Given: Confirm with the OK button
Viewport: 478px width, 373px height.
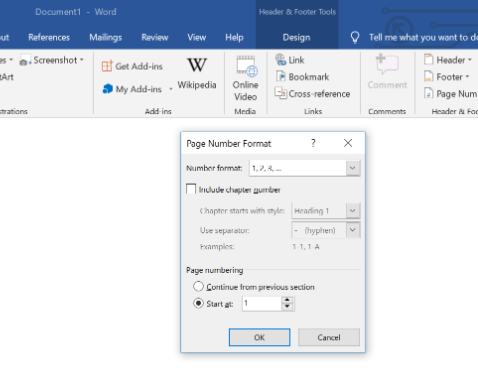Looking at the screenshot, I should point(259,337).
